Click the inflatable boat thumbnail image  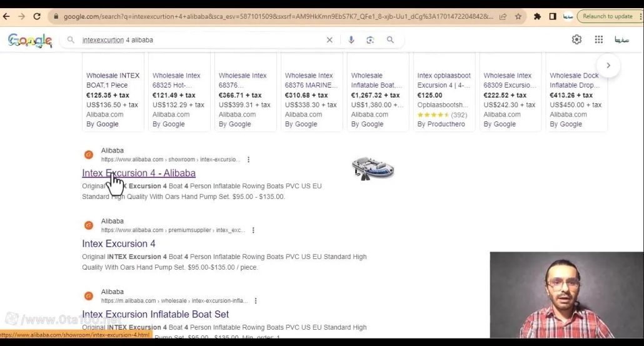click(x=373, y=168)
